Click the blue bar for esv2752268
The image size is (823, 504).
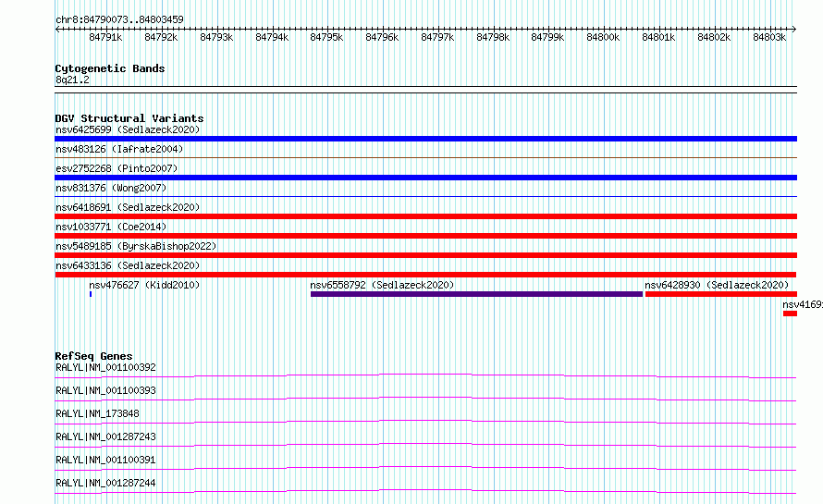click(425, 178)
